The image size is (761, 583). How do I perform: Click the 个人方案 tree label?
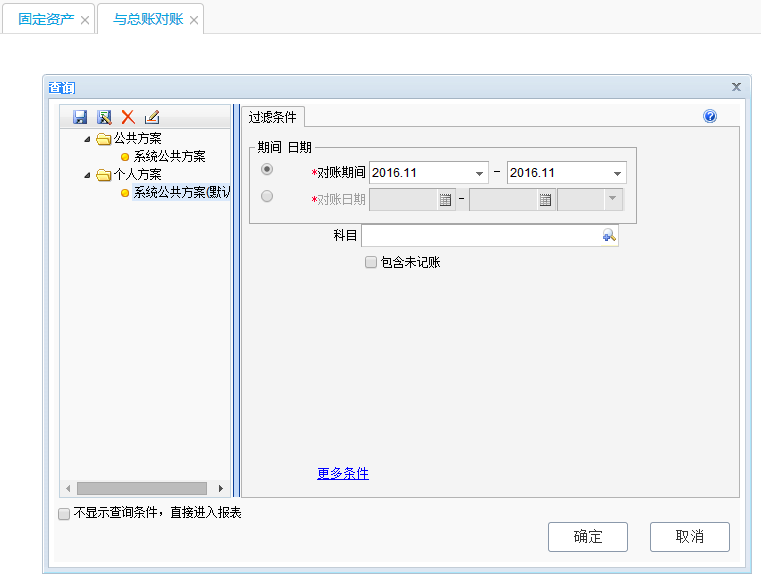point(137,175)
